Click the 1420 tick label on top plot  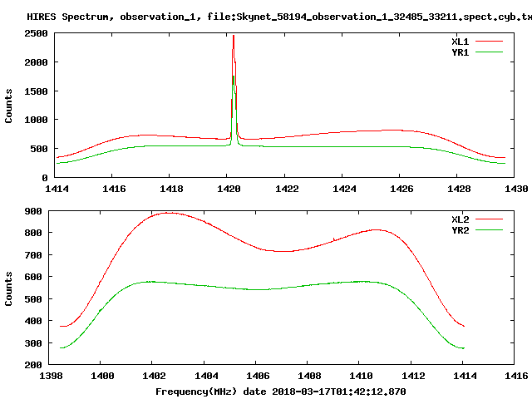229,189
